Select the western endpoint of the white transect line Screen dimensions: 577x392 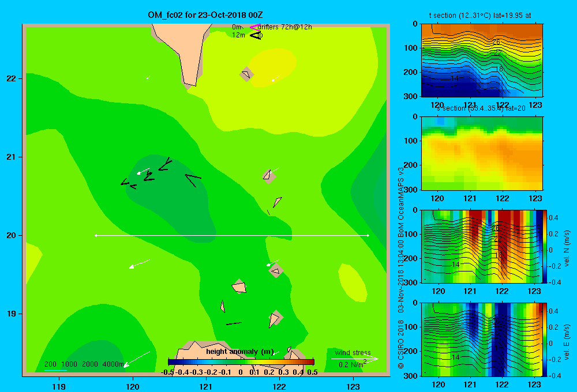[96, 235]
